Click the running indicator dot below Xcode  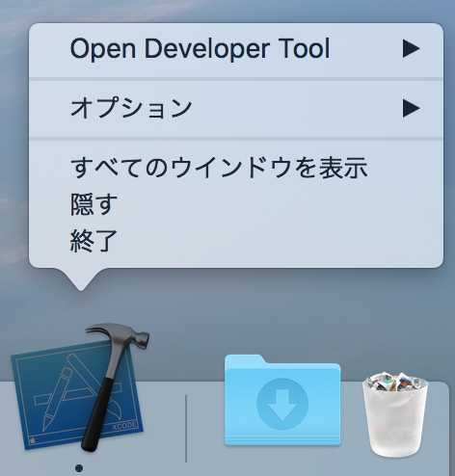pyautogui.click(x=79, y=468)
